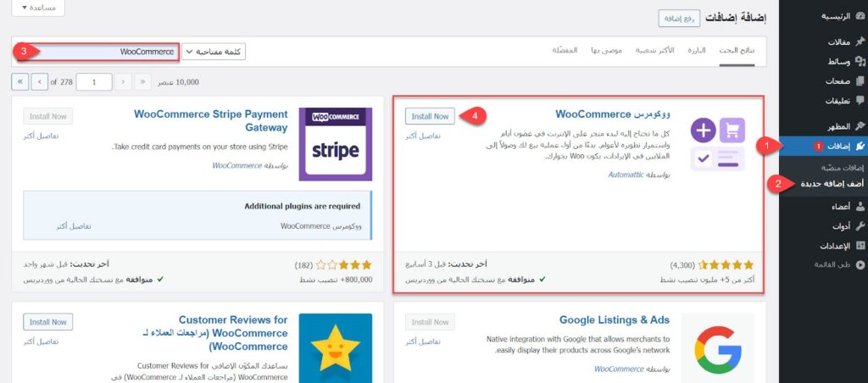Click the previous page arrow button

124,82
